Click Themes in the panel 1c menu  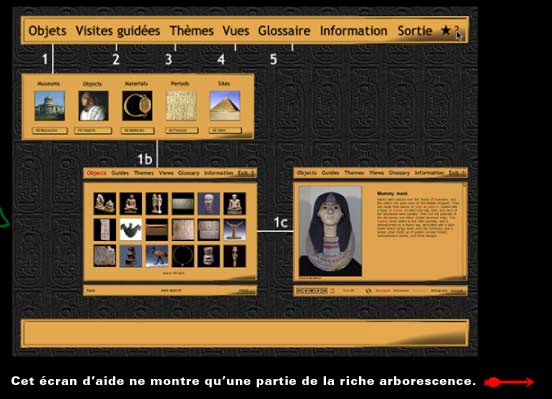354,173
